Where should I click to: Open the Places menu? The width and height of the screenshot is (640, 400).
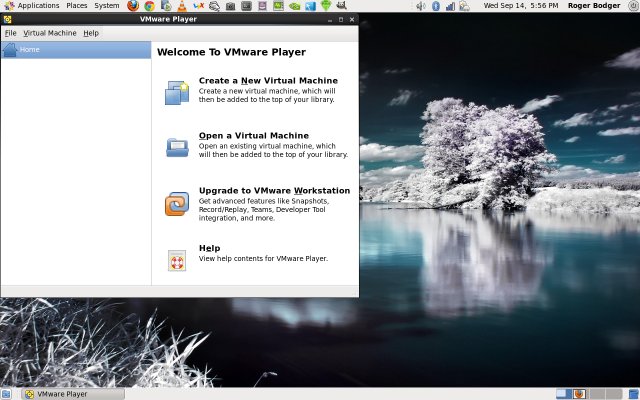point(77,6)
